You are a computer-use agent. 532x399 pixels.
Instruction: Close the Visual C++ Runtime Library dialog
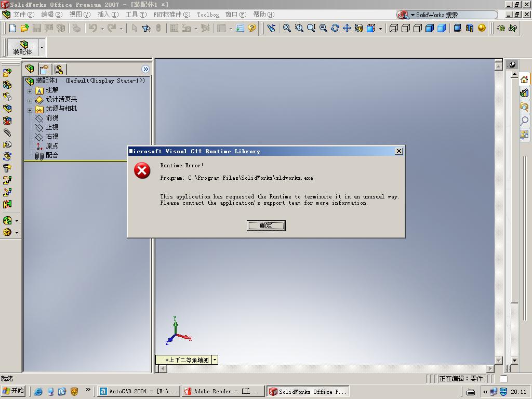(x=399, y=151)
